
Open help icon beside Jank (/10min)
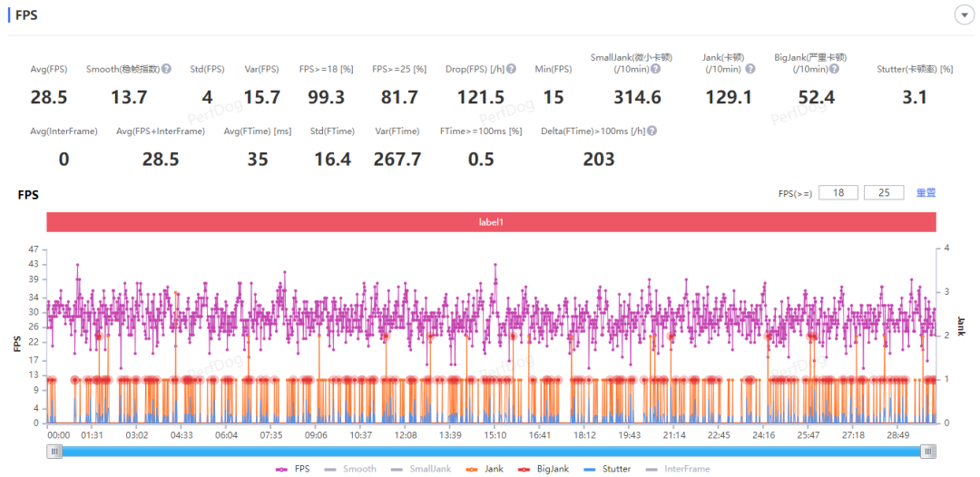point(750,69)
